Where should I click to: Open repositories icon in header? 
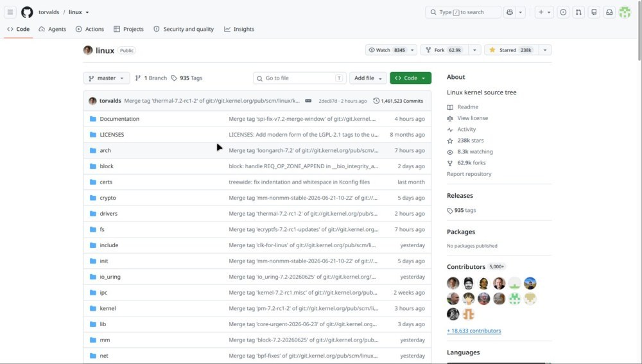click(594, 12)
